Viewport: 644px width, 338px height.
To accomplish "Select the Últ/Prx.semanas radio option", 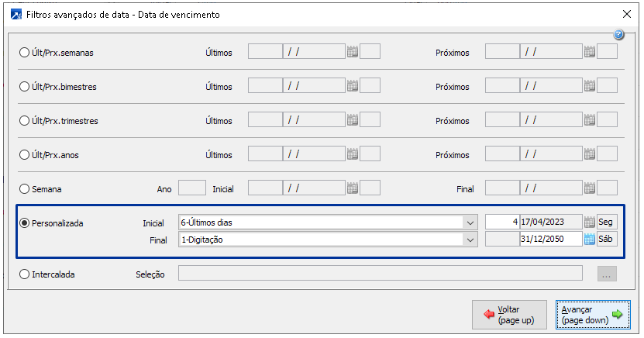I will point(25,53).
